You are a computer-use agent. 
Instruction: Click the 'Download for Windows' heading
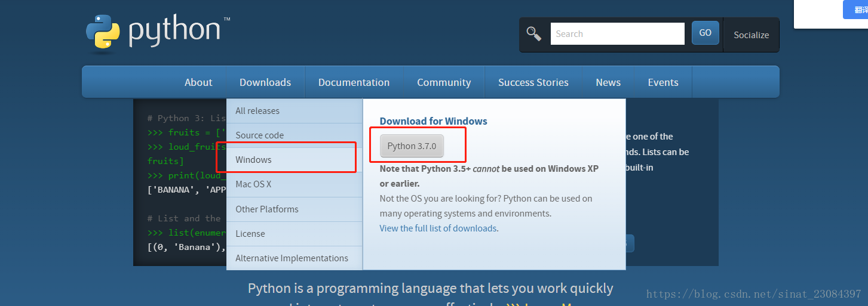[x=434, y=121]
